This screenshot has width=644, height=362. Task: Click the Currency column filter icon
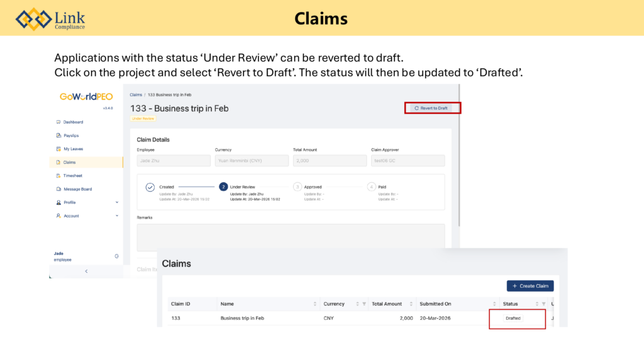[364, 304]
